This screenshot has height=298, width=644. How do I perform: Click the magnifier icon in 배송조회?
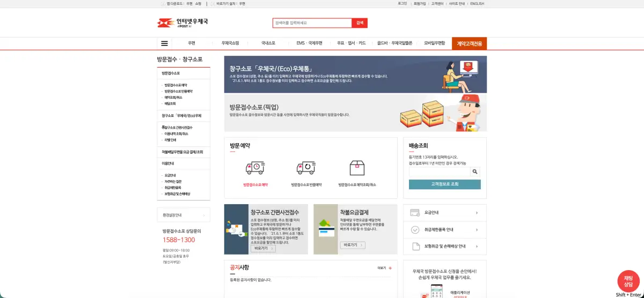click(x=475, y=172)
